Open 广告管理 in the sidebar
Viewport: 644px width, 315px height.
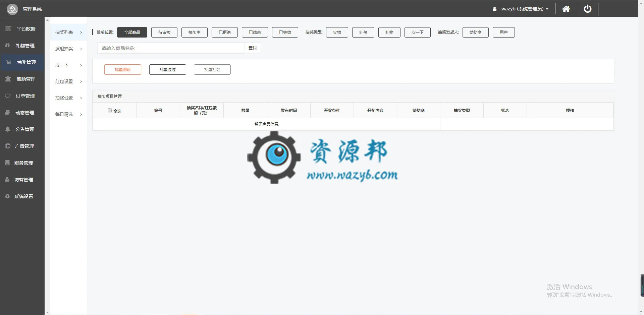click(22, 146)
